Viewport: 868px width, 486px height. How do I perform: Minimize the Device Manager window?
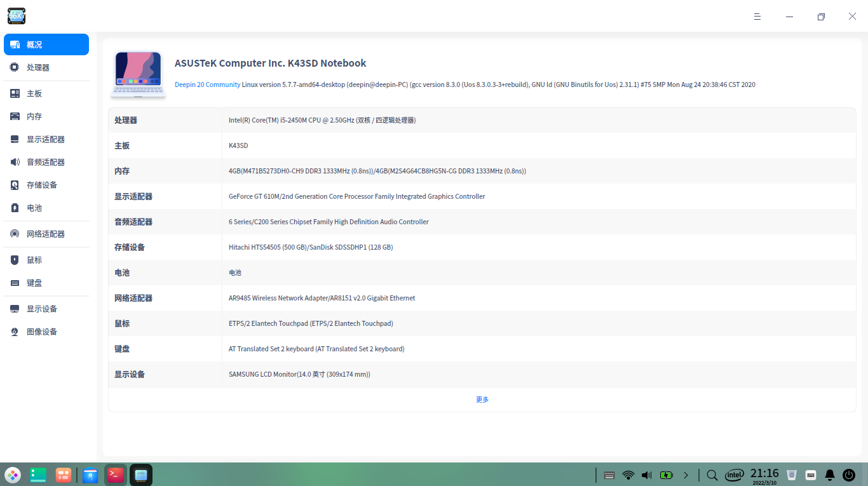pos(789,17)
